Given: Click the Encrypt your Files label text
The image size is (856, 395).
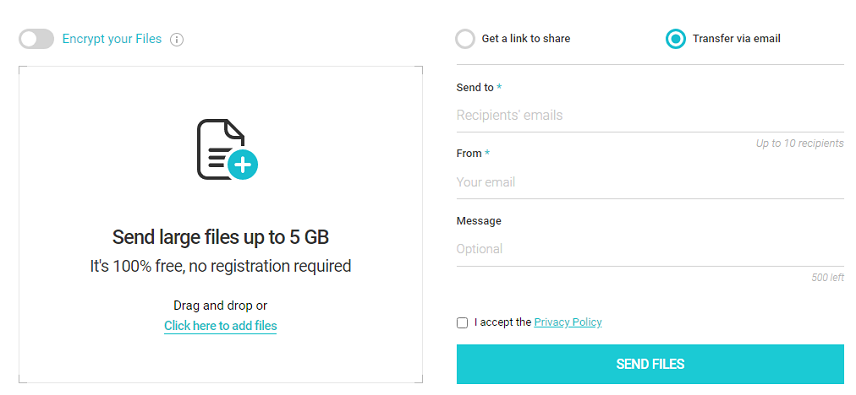Looking at the screenshot, I should [112, 39].
